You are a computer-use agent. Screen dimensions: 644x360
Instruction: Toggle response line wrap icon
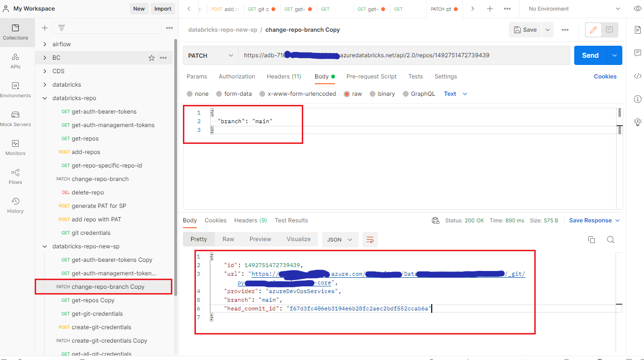tap(370, 240)
